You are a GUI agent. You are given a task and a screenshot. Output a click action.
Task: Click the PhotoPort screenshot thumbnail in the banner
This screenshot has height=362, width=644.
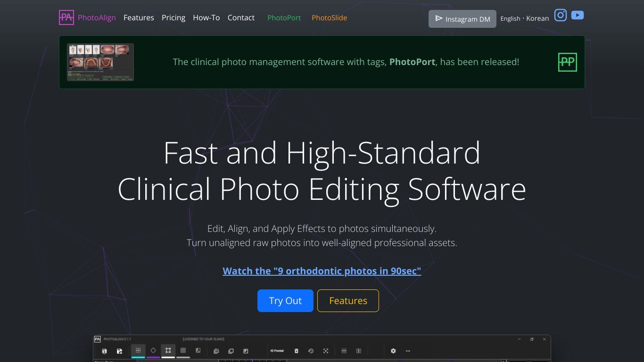coord(100,62)
